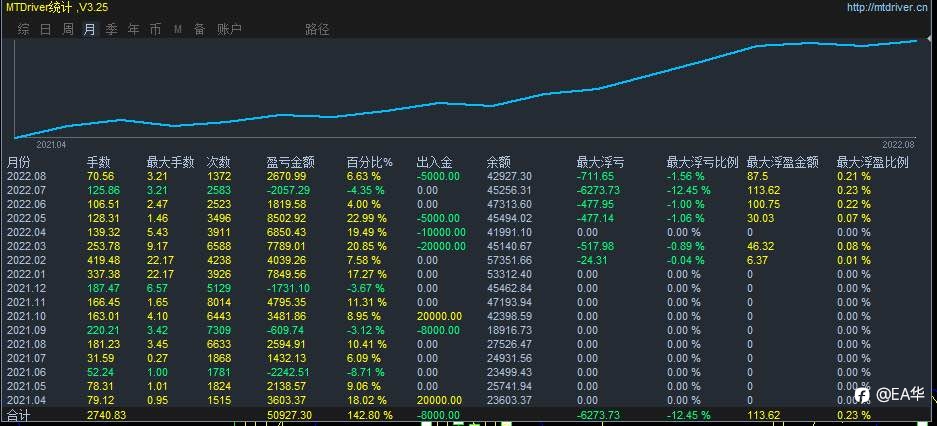Open the 币 currency tab
The image size is (937, 426).
(x=155, y=29)
